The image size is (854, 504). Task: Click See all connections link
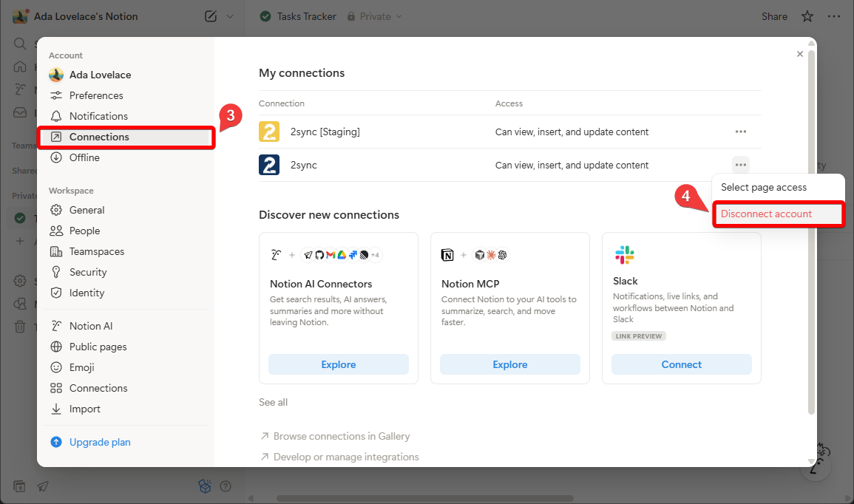274,402
